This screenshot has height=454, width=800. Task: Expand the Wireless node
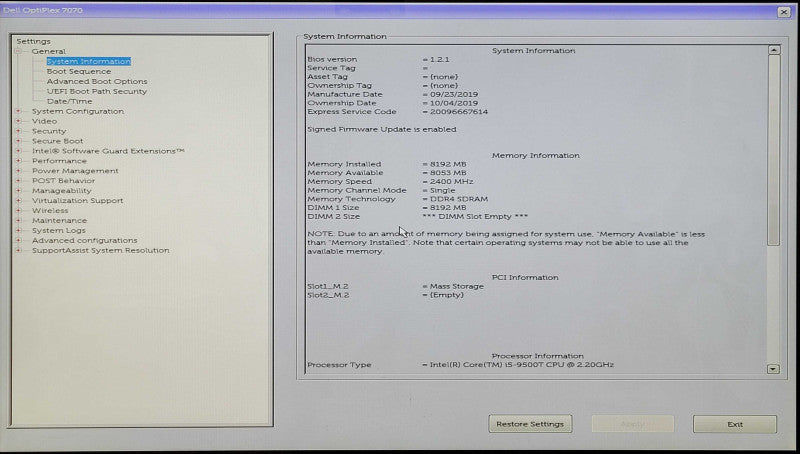pos(18,211)
